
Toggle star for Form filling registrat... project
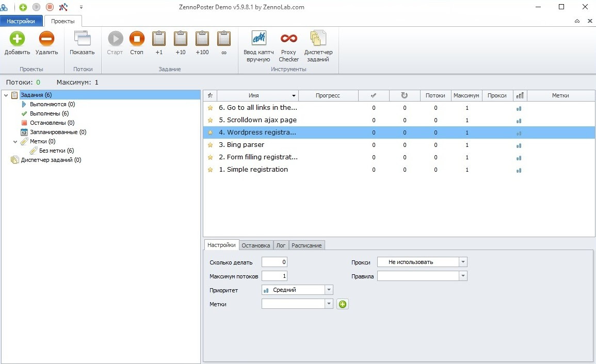210,157
